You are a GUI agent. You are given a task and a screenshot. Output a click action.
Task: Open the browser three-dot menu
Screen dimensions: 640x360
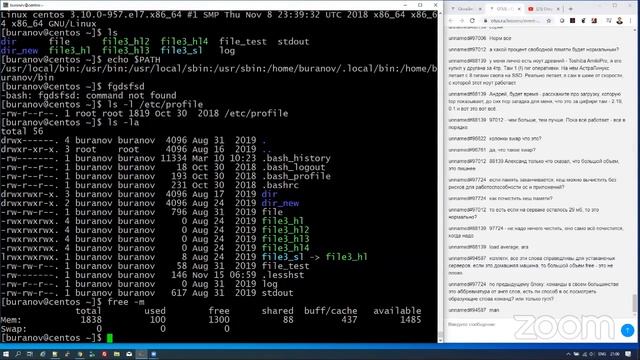(x=631, y=20)
